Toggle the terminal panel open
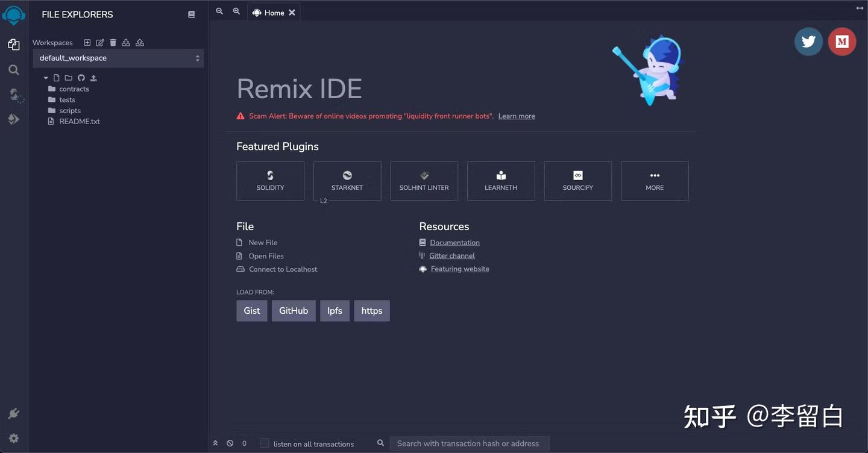The height and width of the screenshot is (453, 868). point(215,443)
